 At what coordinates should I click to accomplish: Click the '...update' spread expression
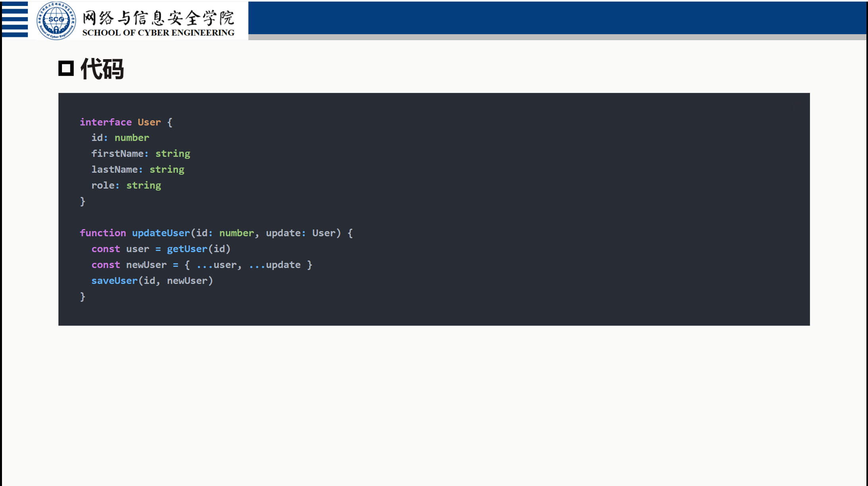point(275,265)
